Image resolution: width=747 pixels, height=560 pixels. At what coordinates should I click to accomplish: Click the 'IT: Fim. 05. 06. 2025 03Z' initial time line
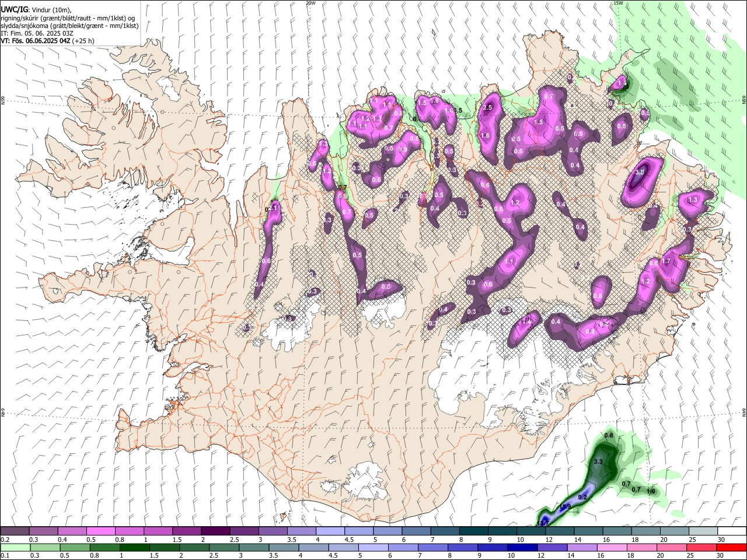point(37,33)
